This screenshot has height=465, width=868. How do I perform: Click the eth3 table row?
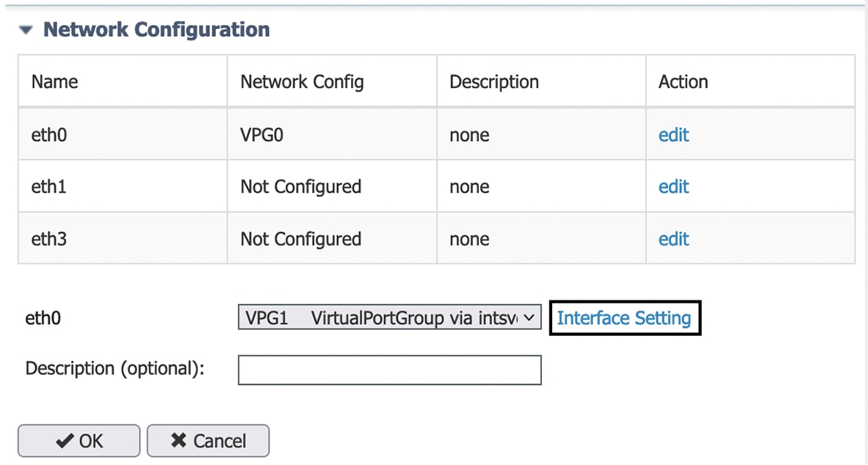[x=122, y=239]
